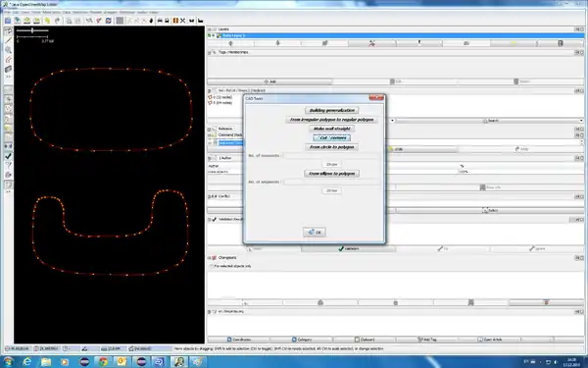Image resolution: width=588 pixels, height=368 pixels.
Task: Click the Preferences icon in the top toolbar
Action: pos(109,21)
